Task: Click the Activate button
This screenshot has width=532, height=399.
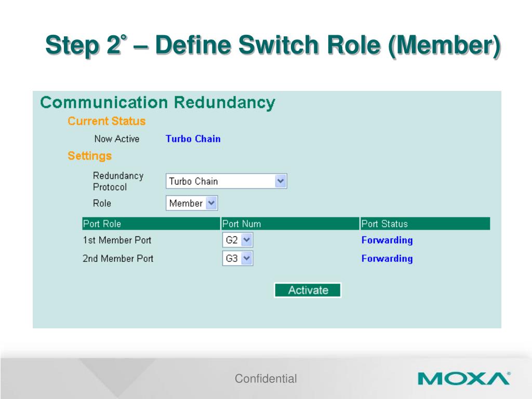Action: tap(308, 290)
